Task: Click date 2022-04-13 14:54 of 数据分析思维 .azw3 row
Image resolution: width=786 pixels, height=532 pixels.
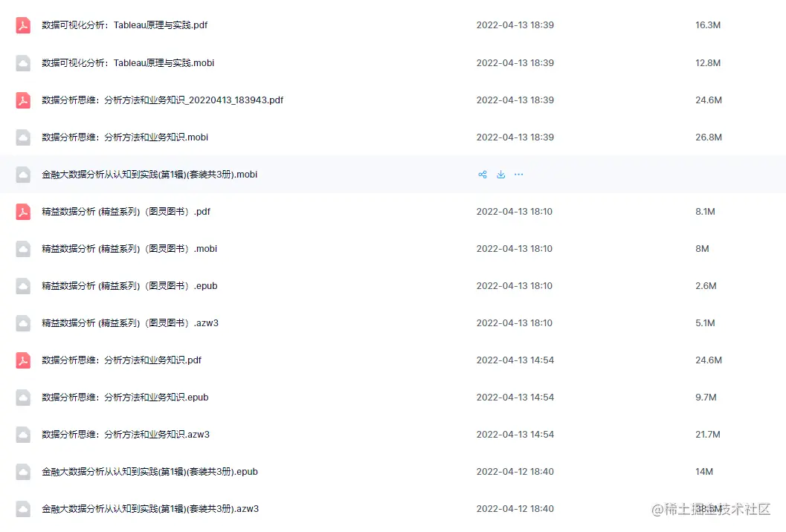Action: (515, 435)
